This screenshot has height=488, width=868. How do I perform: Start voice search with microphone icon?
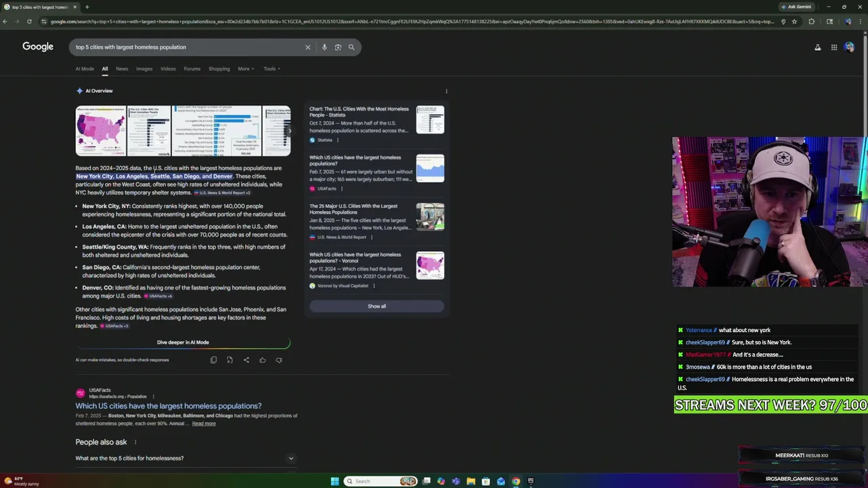[324, 47]
